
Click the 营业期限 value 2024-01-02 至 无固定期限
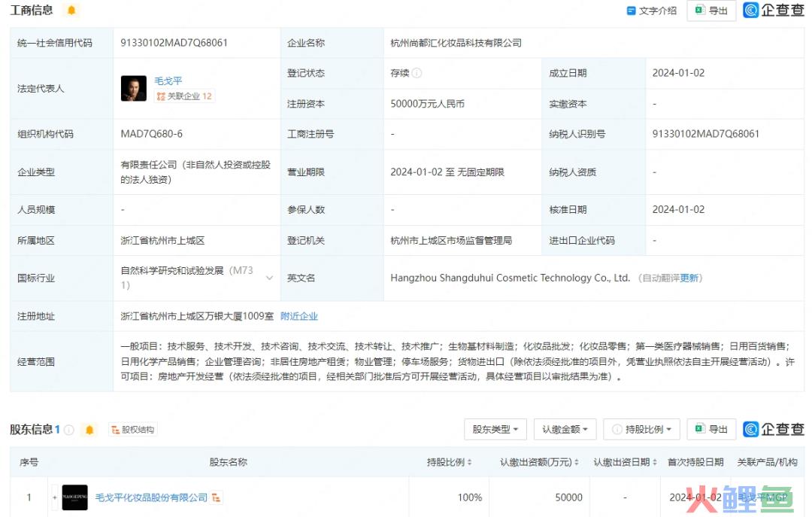pos(447,172)
